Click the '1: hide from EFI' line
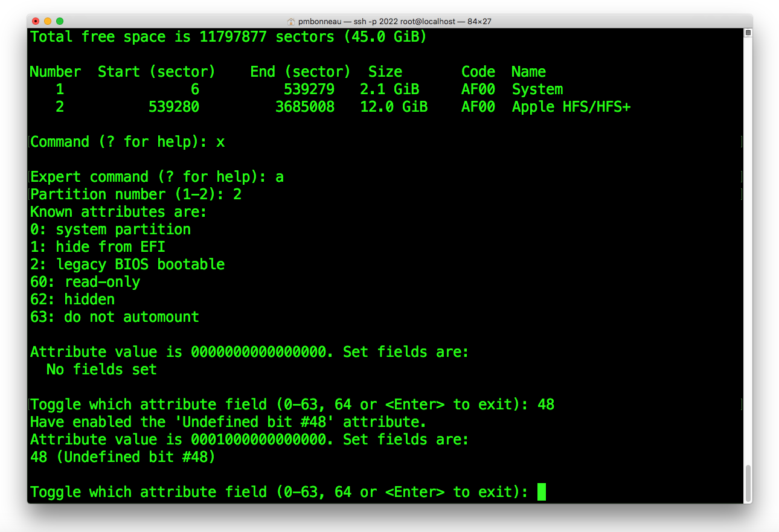This screenshot has width=779, height=532. pos(98,247)
